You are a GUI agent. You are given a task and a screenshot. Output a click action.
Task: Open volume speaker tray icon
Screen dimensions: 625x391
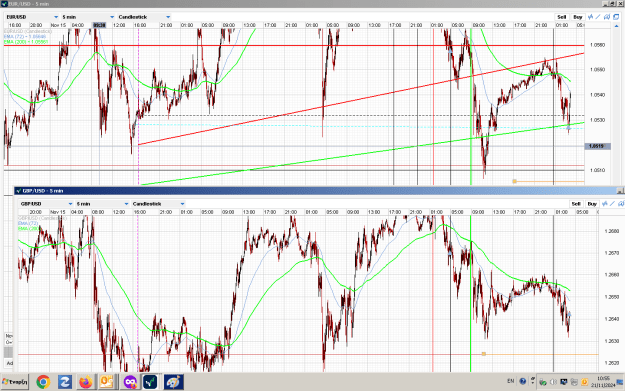point(553,382)
